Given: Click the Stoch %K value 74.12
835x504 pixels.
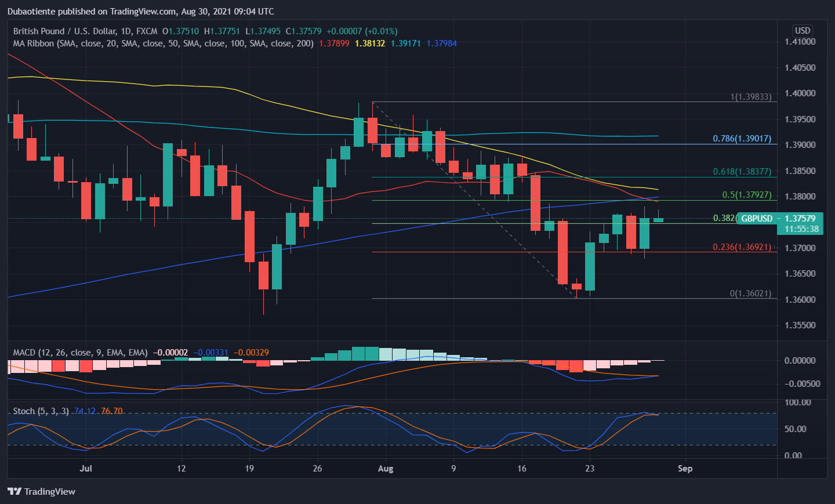Looking at the screenshot, I should pos(85,411).
